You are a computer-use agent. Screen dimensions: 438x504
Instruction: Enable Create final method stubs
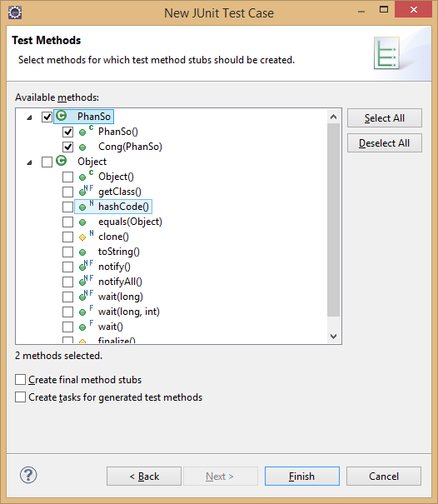tap(20, 379)
